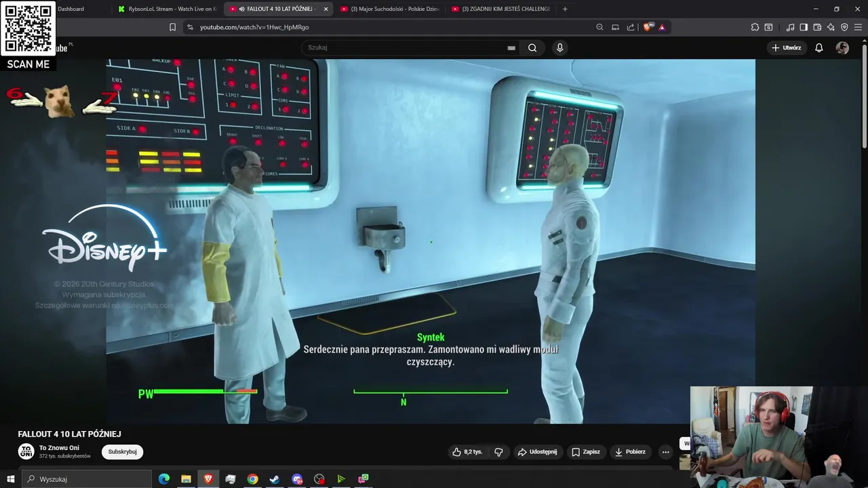Open the Leo AI sparkle icon
This screenshot has height=488, width=868.
[x=831, y=27]
